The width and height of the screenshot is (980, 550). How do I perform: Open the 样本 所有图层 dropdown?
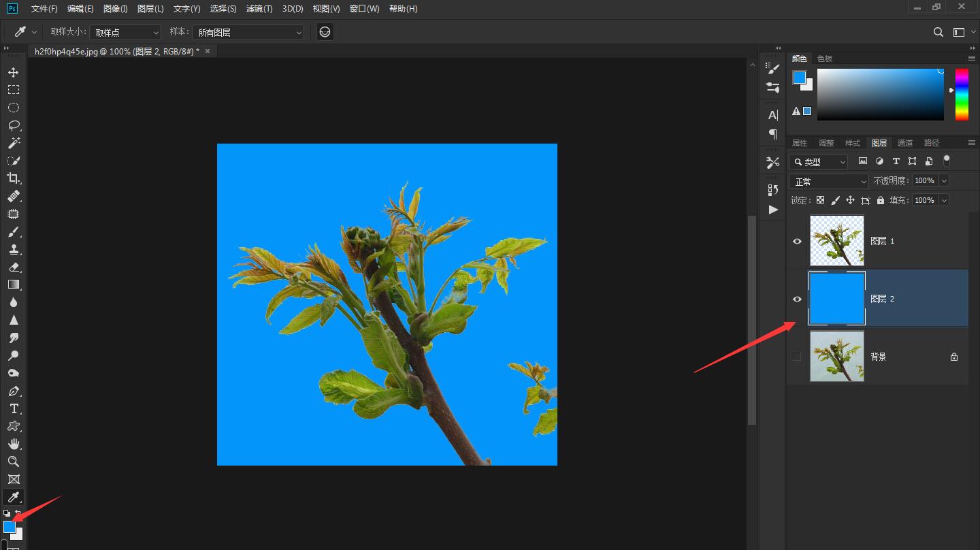(248, 32)
